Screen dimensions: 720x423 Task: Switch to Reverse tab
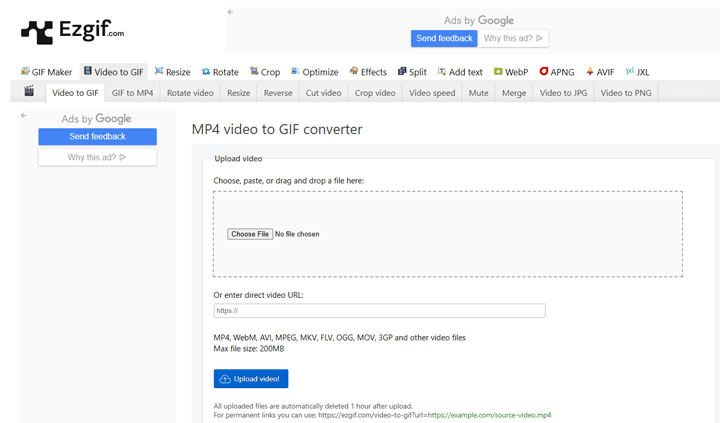[x=278, y=93]
